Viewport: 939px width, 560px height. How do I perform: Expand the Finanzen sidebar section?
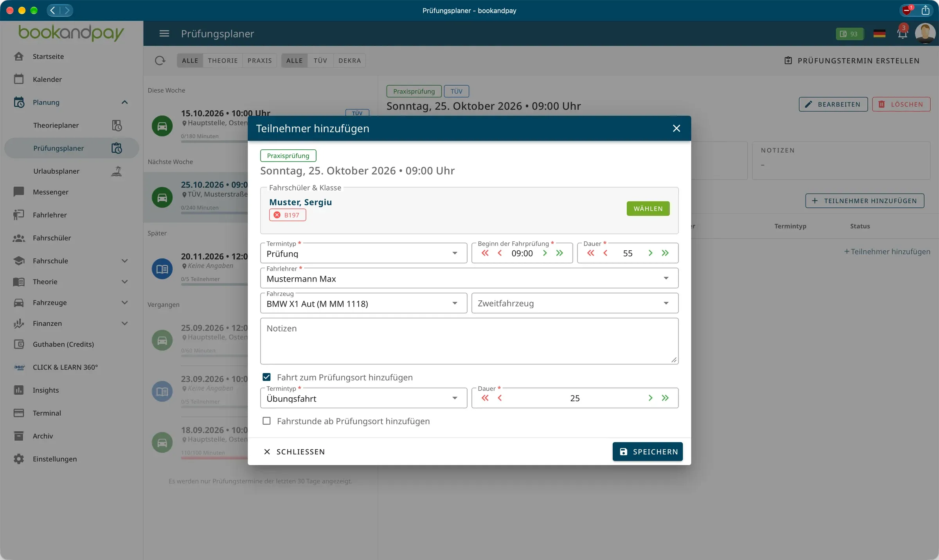[x=124, y=323]
